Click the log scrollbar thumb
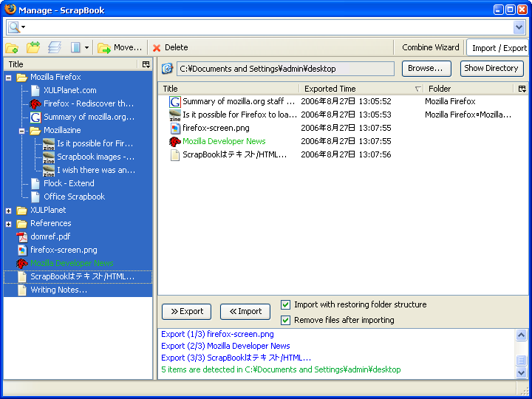This screenshot has height=399, width=532. pyautogui.click(x=521, y=361)
